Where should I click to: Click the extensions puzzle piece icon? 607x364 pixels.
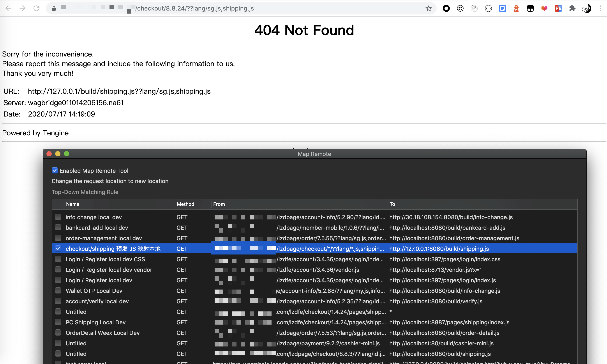coord(573,8)
